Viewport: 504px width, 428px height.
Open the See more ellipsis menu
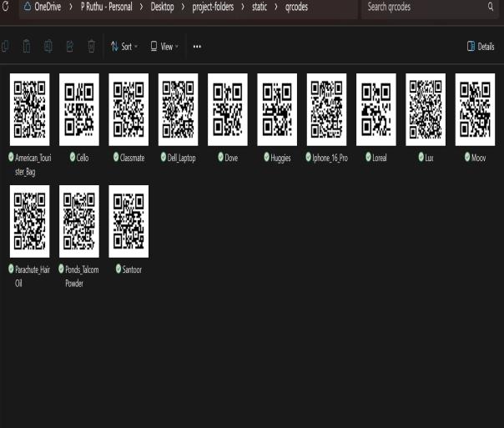pos(197,47)
